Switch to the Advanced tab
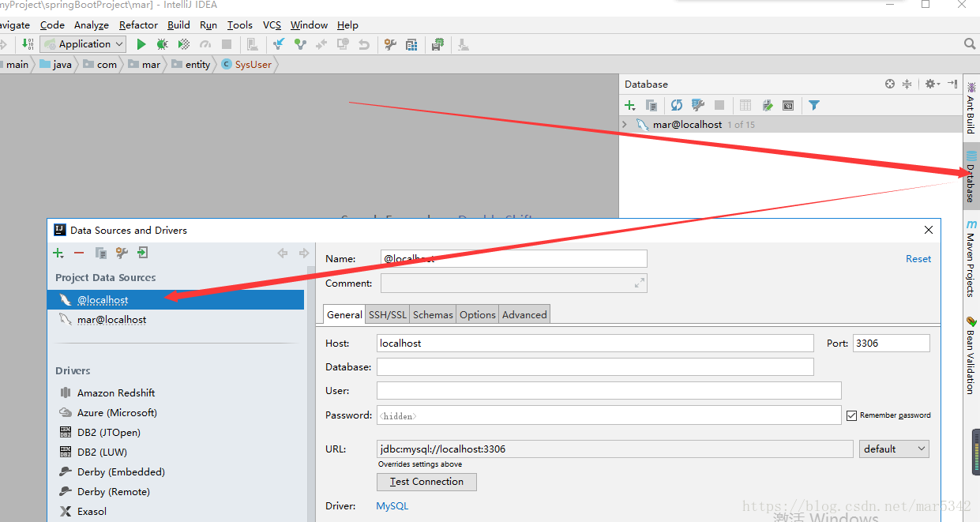The image size is (980, 522). pos(524,314)
